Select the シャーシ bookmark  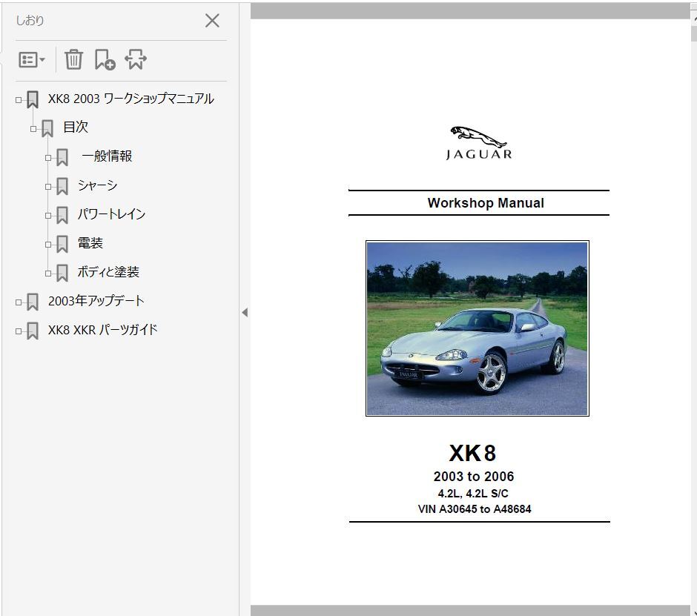[97, 185]
